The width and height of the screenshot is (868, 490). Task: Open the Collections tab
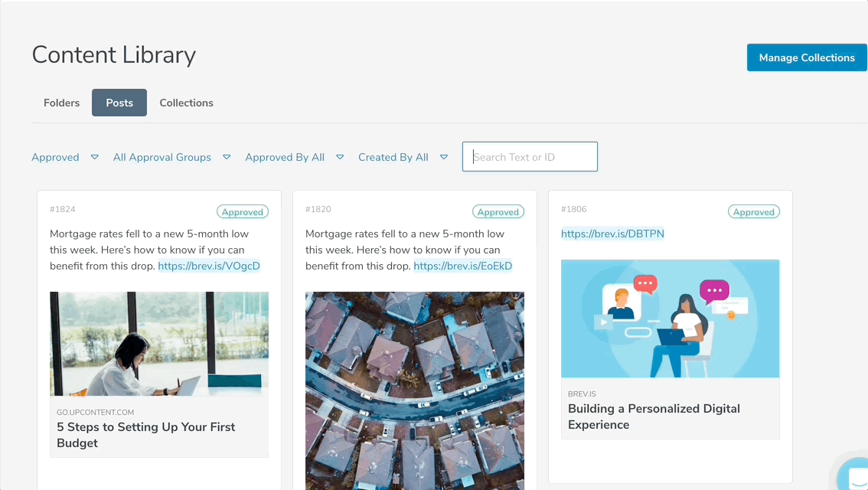186,103
